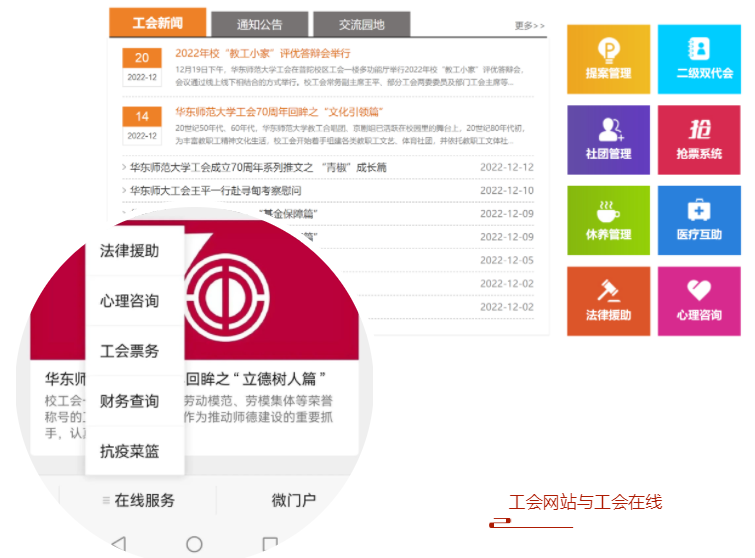Image resolution: width=755 pixels, height=558 pixels.
Task: Click the date badge 14 2022-12
Action: pyautogui.click(x=142, y=126)
